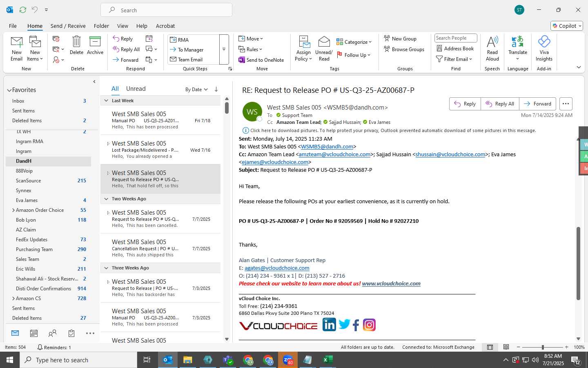
Task: Run the Team Email quick step
Action: 194,59
